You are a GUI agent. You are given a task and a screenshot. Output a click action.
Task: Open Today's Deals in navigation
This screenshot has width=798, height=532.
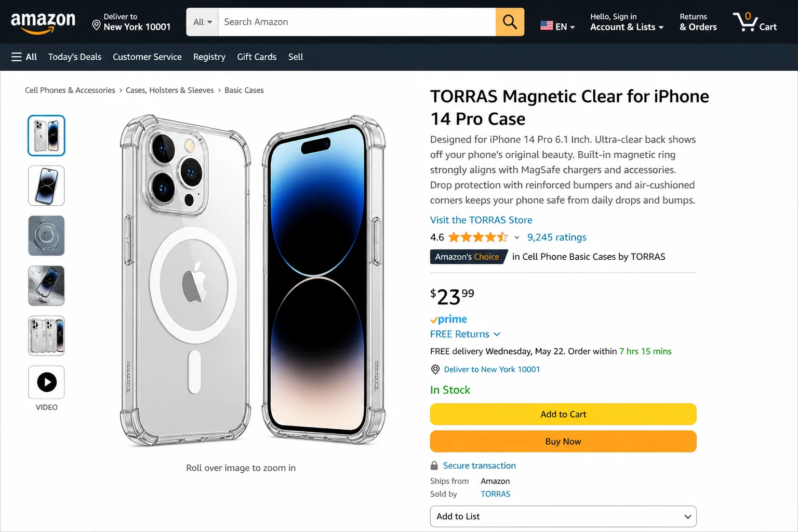(x=75, y=57)
